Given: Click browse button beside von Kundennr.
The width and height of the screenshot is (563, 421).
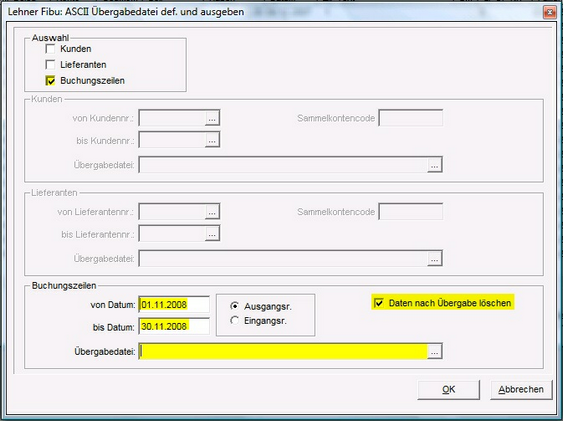Looking at the screenshot, I should coord(212,118).
